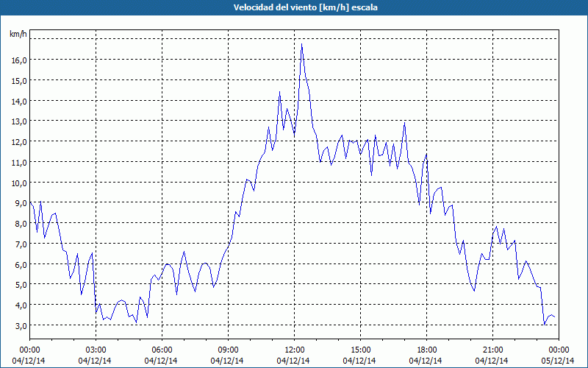Image resolution: width=588 pixels, height=368 pixels.
Task: Click the "9,0" y-axis label
Action: click(x=20, y=203)
